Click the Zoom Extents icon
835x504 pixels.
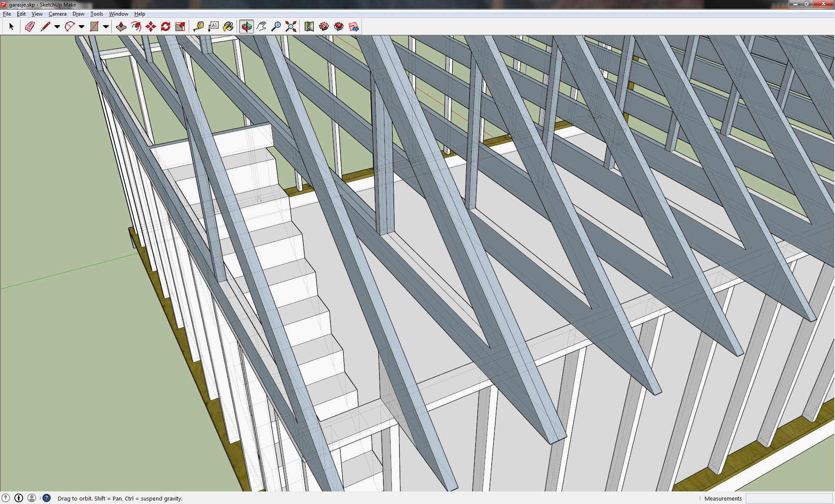point(291,27)
